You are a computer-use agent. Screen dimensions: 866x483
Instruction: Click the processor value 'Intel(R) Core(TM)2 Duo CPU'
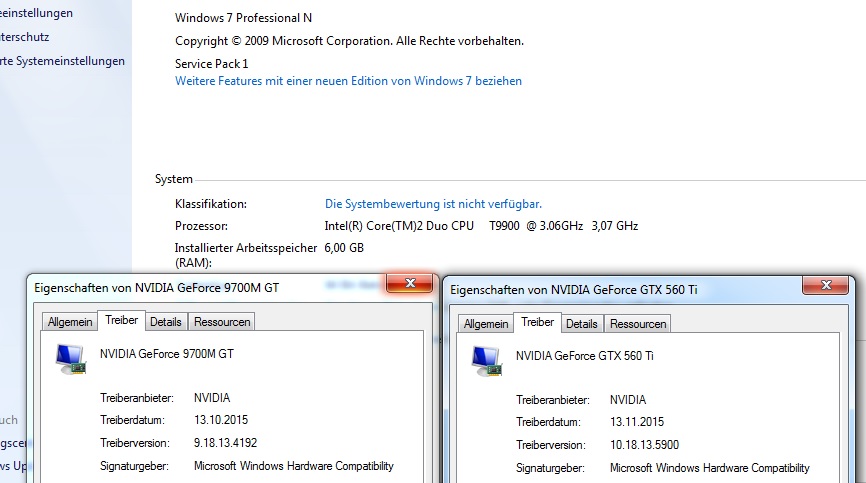(399, 226)
